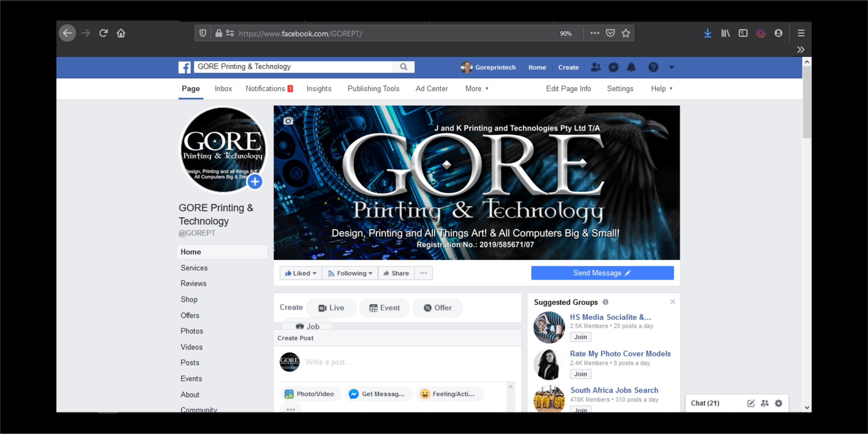This screenshot has height=434, width=868.
Task: Click camera icon on cover photo
Action: pos(288,121)
